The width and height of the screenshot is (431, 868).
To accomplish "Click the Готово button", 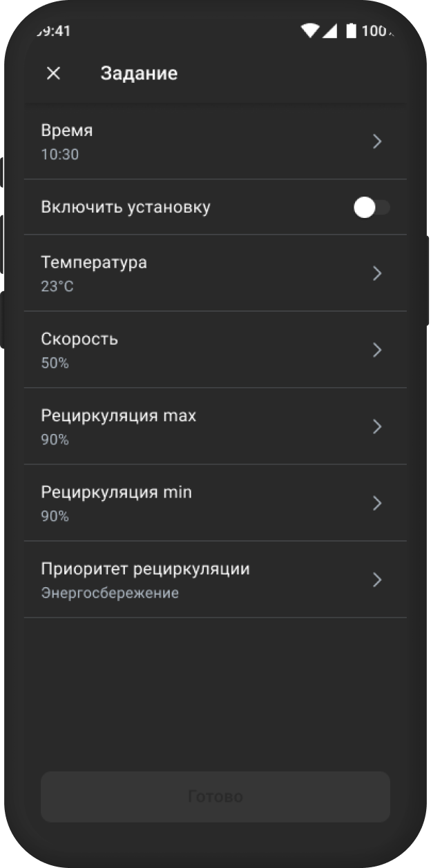I will click(x=215, y=797).
